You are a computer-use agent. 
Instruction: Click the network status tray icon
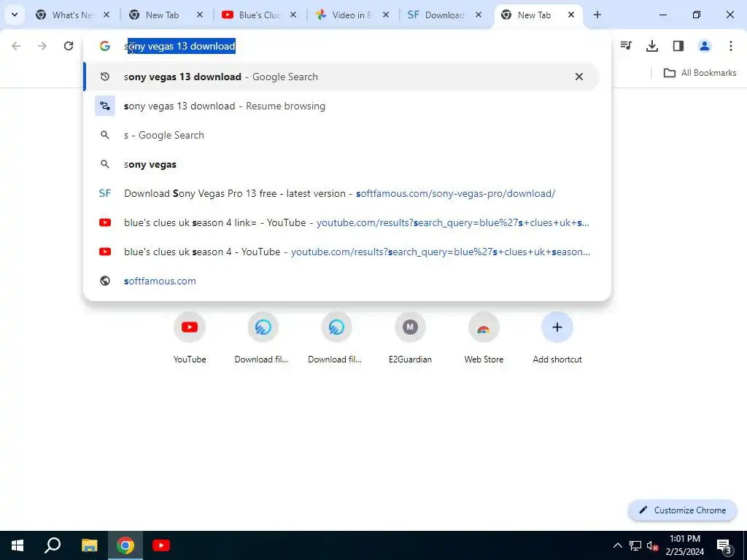[635, 545]
